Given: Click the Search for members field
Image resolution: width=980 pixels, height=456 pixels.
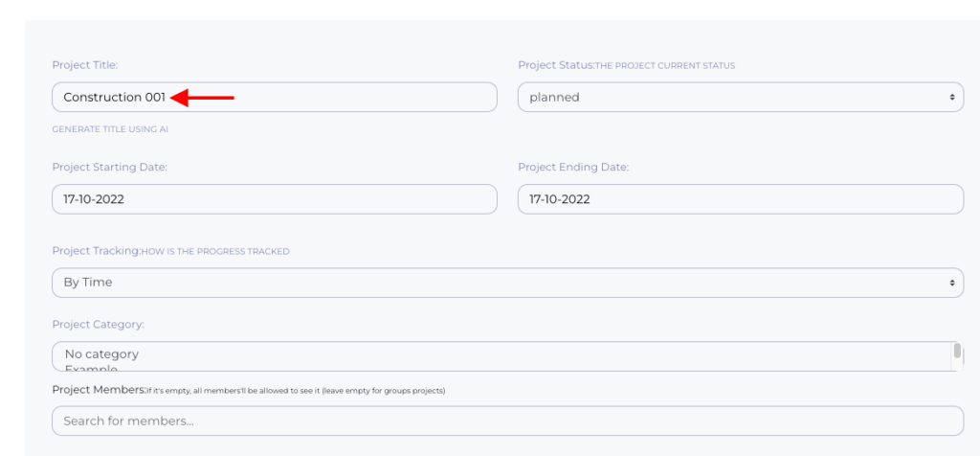Looking at the screenshot, I should pos(507,421).
